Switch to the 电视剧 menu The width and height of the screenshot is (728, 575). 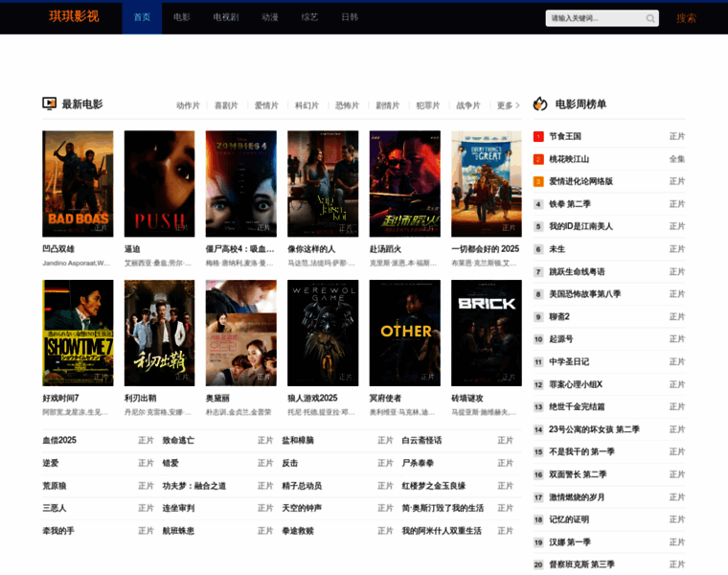click(226, 17)
